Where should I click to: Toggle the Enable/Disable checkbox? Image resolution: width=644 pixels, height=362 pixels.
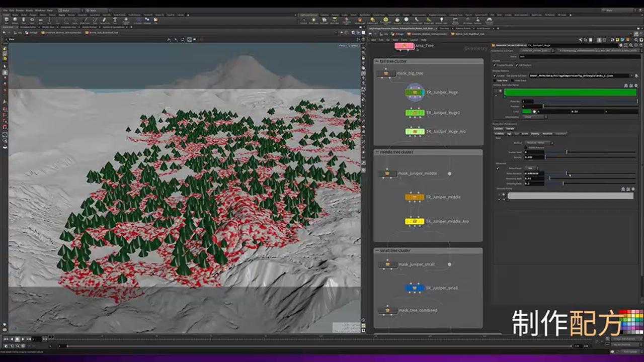tap(496, 65)
